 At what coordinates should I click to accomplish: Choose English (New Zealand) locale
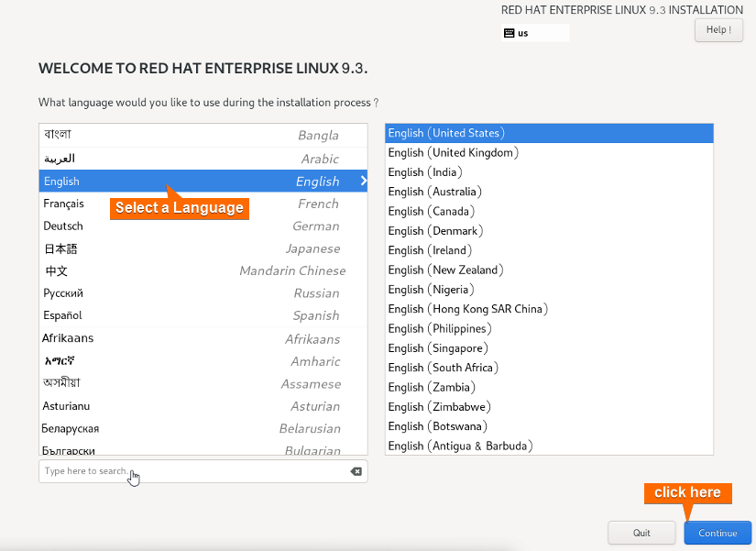click(549, 270)
